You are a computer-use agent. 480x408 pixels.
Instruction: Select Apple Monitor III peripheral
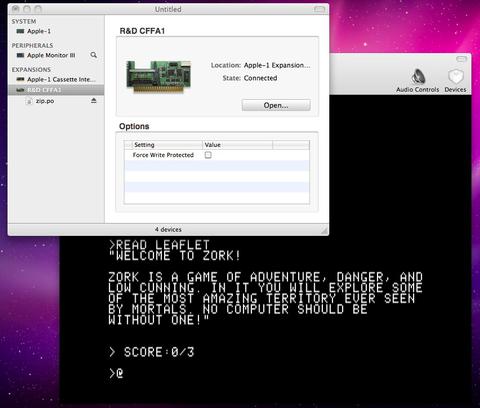pos(56,55)
